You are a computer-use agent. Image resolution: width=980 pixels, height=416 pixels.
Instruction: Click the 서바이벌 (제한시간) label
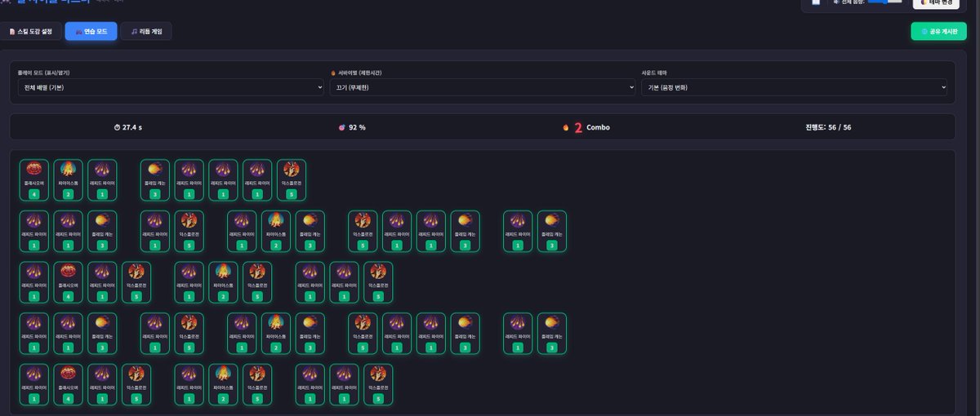[x=357, y=73]
